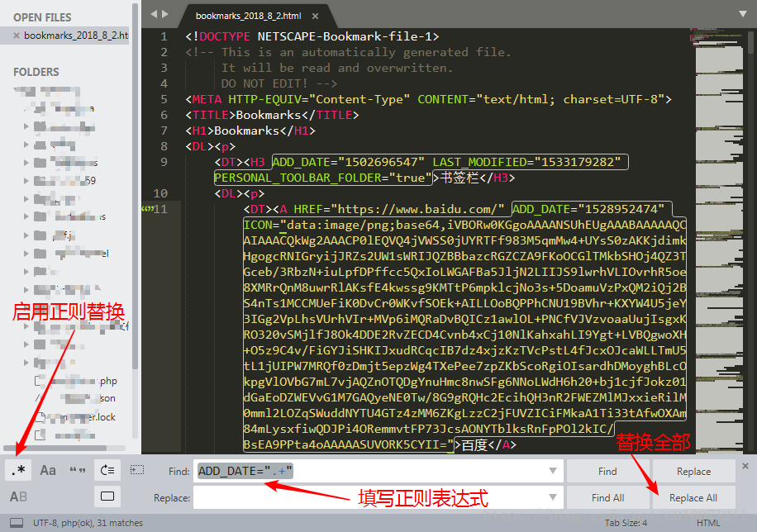Click the "DO NOT EDIT!" comment text
Screen dimensions: 757x532
coord(264,83)
